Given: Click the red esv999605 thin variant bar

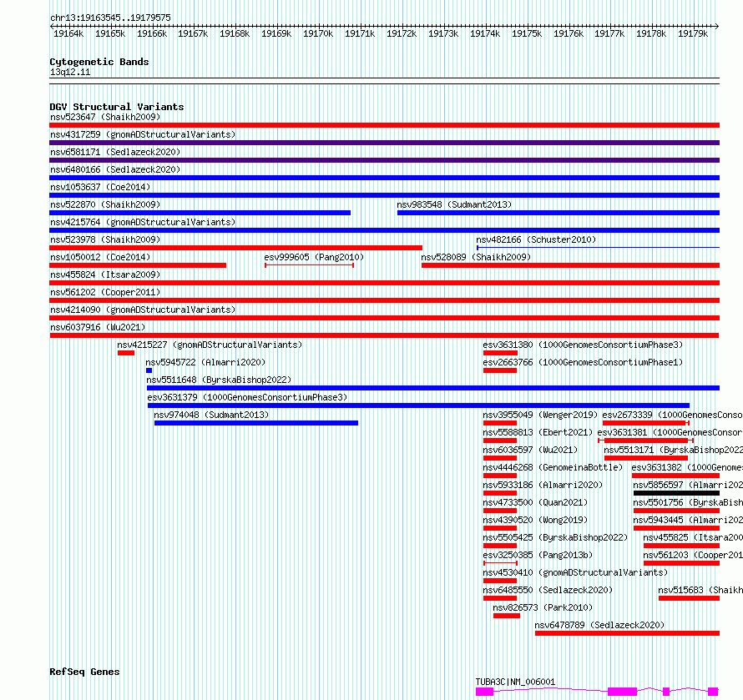Looking at the screenshot, I should point(310,265).
